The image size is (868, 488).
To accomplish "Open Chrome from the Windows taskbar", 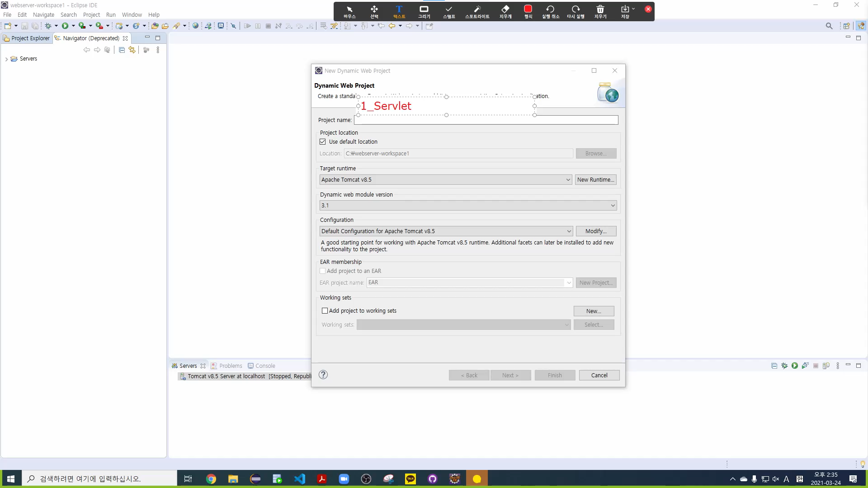I will (x=211, y=479).
